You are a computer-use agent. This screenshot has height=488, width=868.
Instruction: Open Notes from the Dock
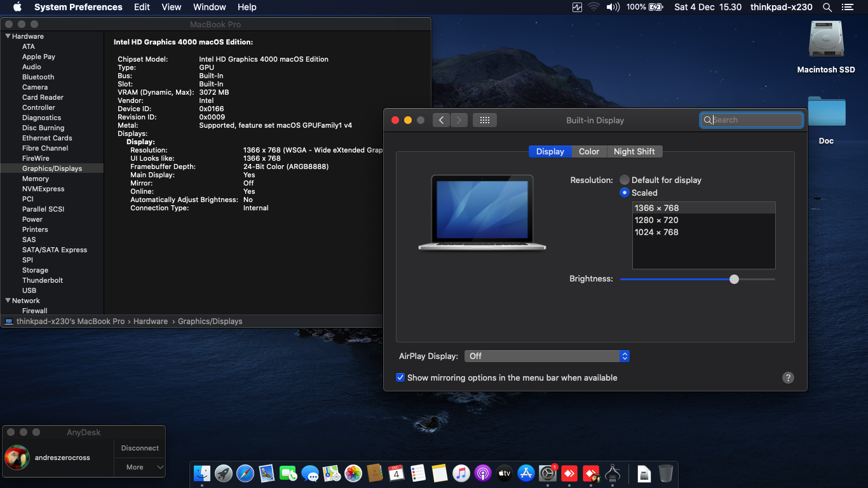point(440,473)
